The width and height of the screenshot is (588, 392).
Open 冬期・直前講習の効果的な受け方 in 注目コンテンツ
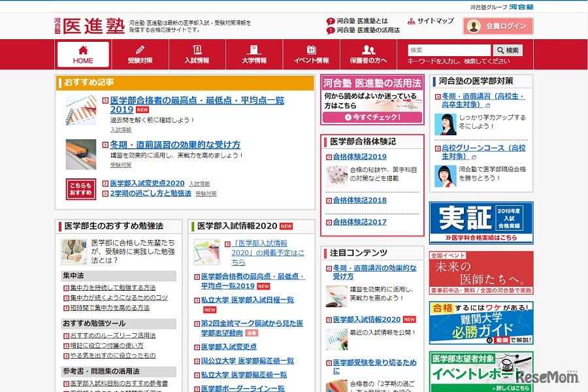click(374, 272)
